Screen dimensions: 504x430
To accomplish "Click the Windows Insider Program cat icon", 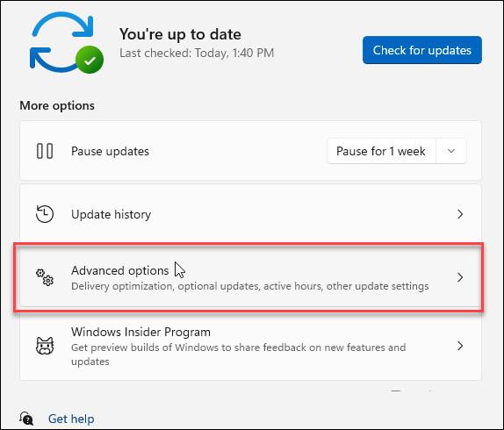I will [45, 346].
